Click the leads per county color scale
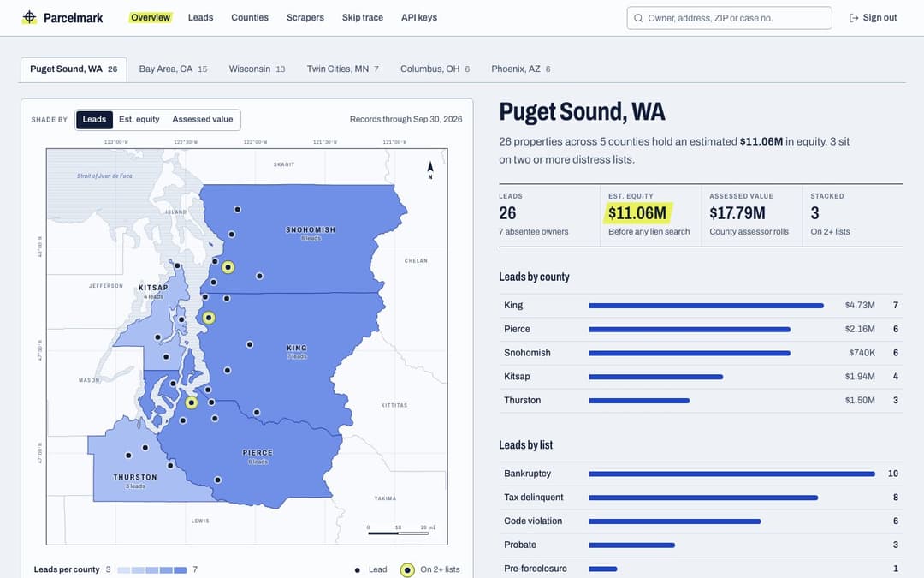924x578 pixels. point(152,569)
